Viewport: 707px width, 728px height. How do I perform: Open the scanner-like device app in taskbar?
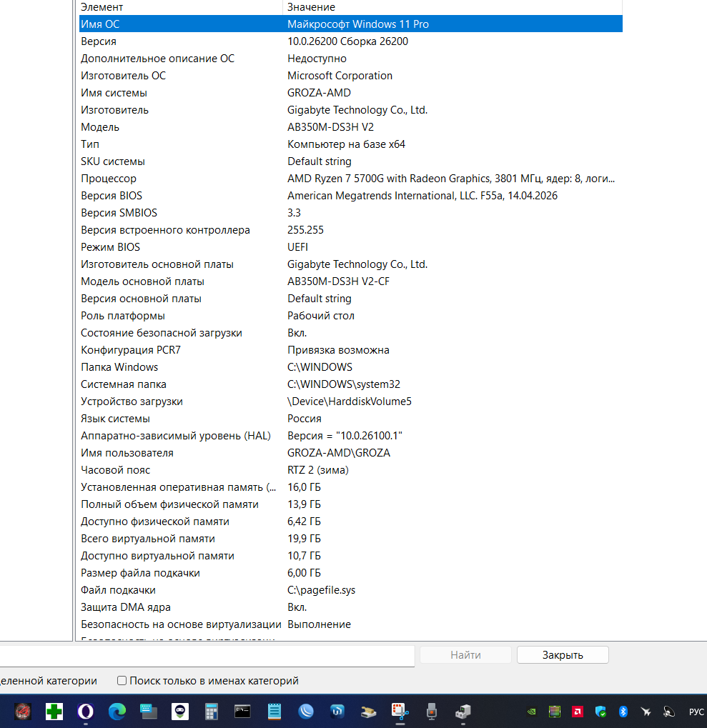(x=368, y=712)
